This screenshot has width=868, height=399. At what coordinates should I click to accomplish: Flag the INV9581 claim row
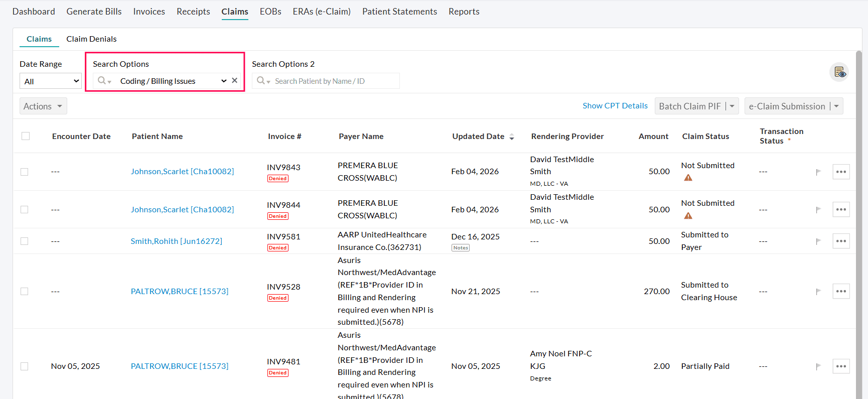pyautogui.click(x=818, y=241)
